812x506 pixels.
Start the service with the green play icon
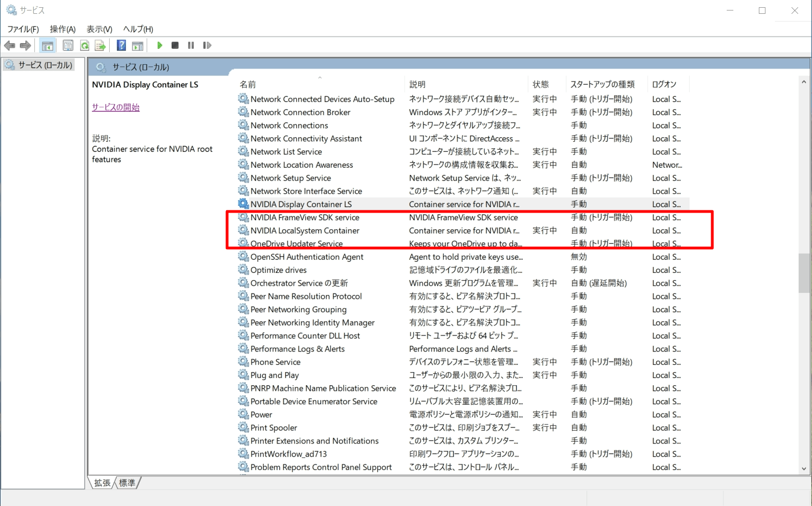coord(160,45)
